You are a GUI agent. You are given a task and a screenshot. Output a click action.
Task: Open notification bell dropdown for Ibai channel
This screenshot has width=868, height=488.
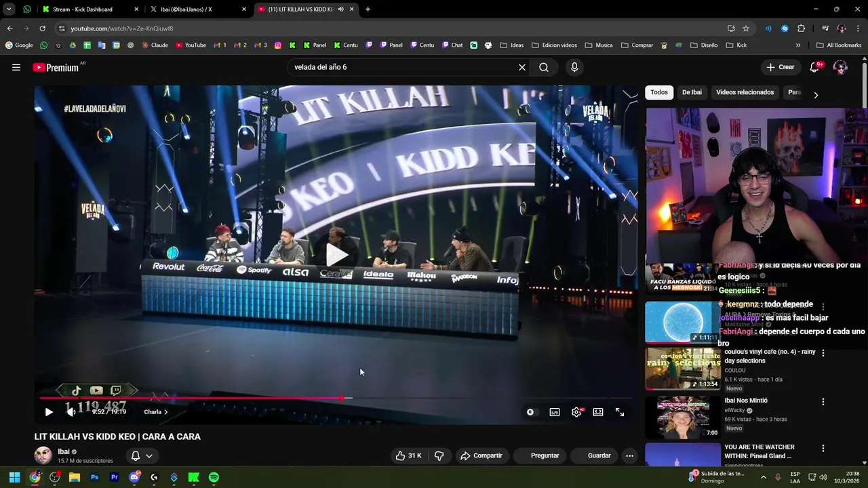(142, 455)
